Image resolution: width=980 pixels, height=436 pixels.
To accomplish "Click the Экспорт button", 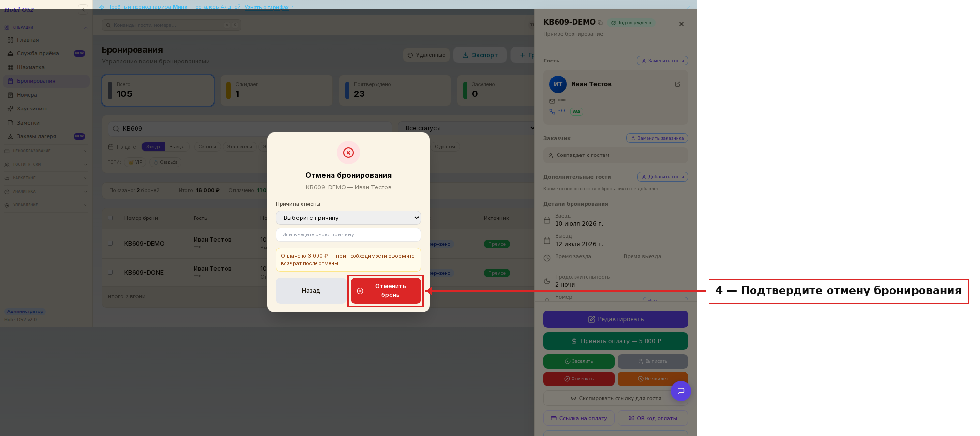I will pyautogui.click(x=480, y=55).
